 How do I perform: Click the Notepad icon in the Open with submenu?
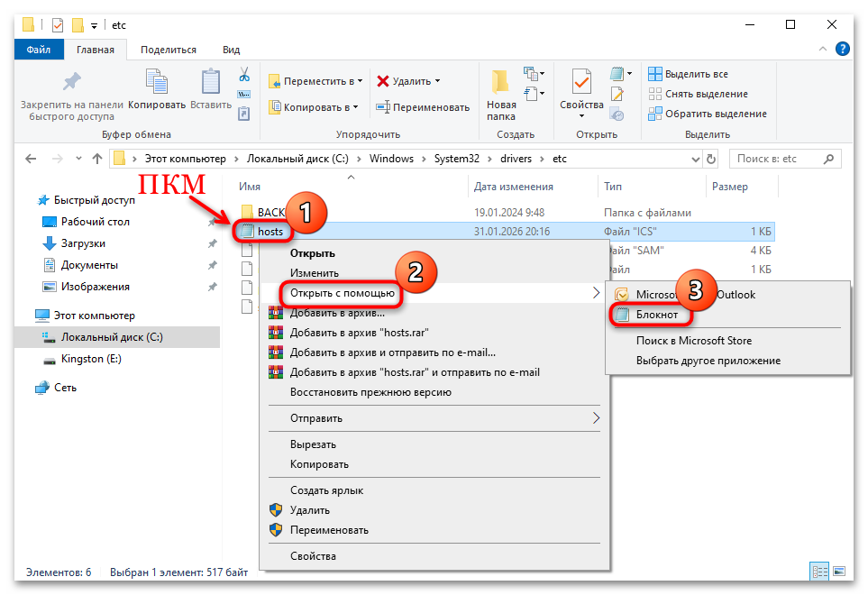click(622, 315)
